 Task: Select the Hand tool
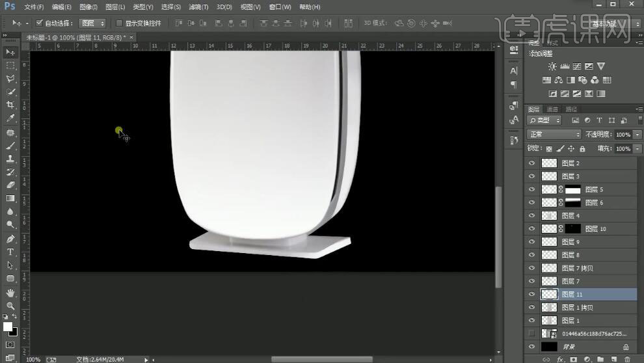click(x=10, y=293)
